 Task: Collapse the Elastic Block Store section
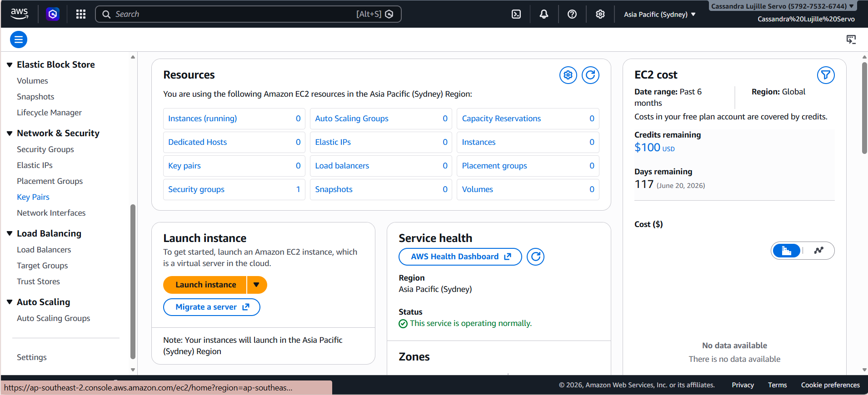pyautogui.click(x=10, y=65)
